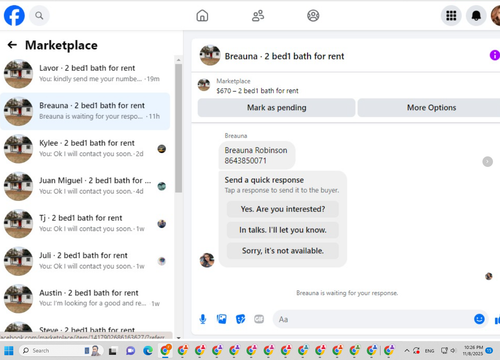Send 'Yes. Are you interested?' quick reply
The width and height of the screenshot is (500, 360).
[283, 209]
